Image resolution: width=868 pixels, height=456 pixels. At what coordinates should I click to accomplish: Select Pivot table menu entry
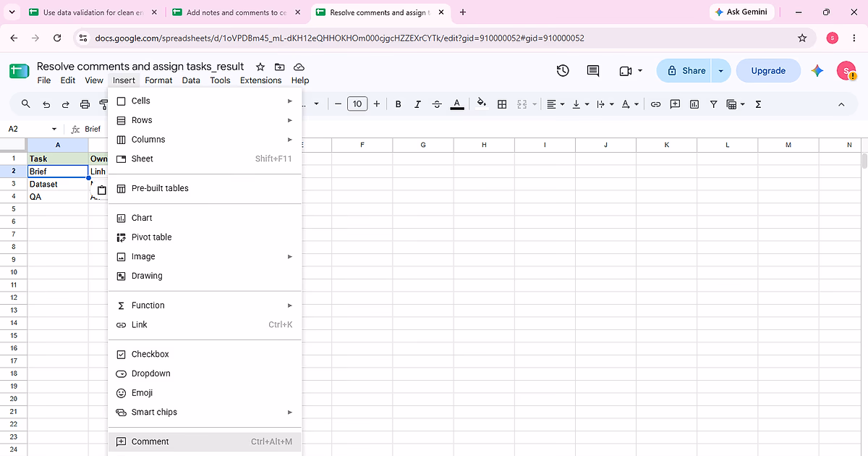click(205, 237)
